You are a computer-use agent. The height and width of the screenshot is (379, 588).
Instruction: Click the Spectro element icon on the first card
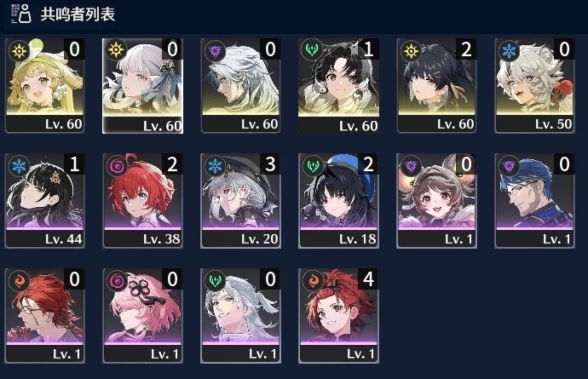pyautogui.click(x=19, y=51)
